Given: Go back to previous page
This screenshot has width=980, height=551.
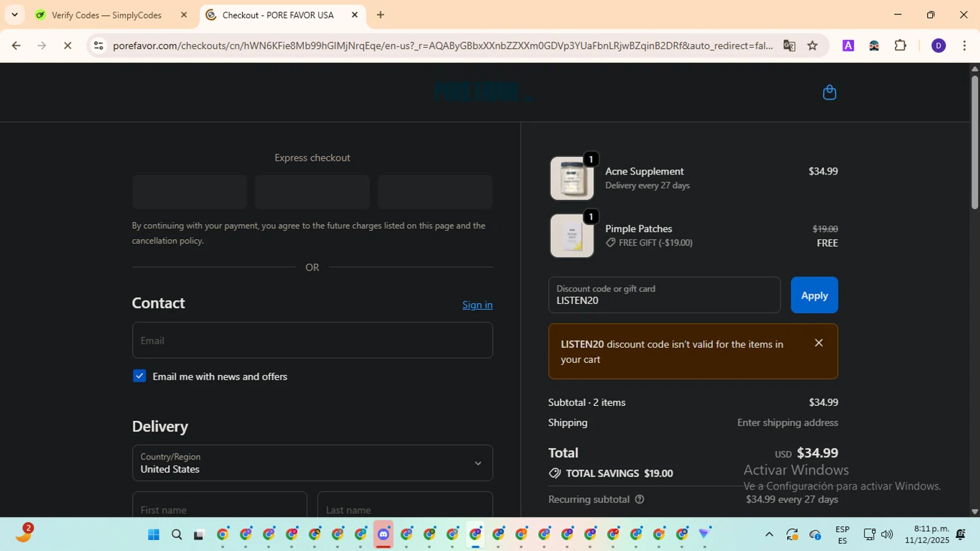Looking at the screenshot, I should point(16,46).
